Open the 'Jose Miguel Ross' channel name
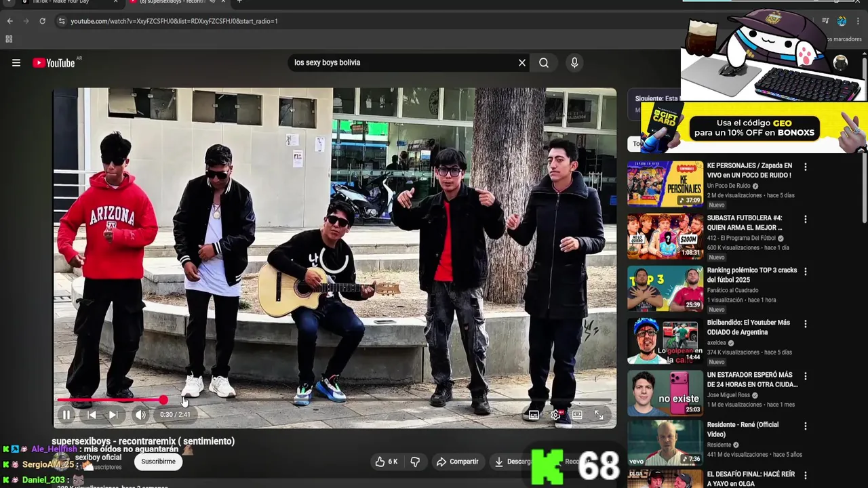This screenshot has width=868, height=488. click(x=729, y=395)
